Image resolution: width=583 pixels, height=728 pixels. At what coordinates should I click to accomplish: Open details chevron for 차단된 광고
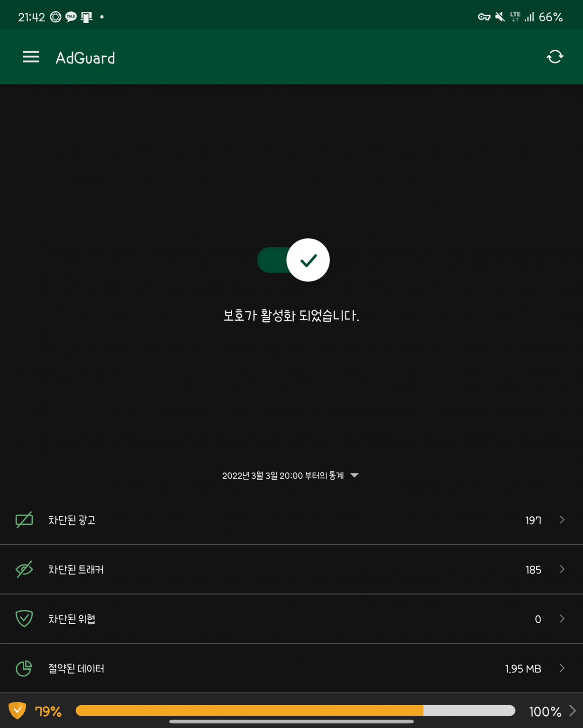(x=562, y=520)
